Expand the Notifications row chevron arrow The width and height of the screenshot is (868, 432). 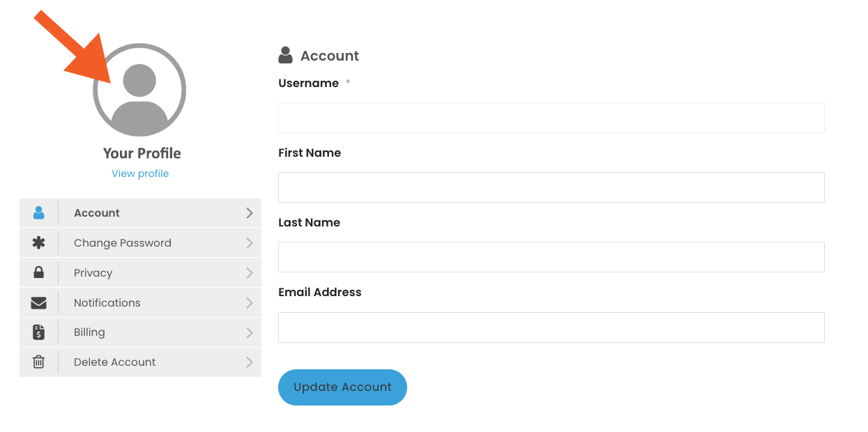pyautogui.click(x=249, y=303)
